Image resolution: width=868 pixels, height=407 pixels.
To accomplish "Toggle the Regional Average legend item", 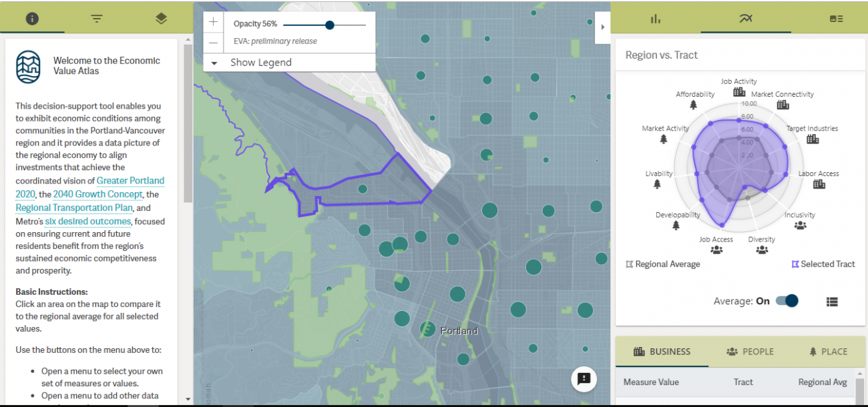I will (x=662, y=264).
